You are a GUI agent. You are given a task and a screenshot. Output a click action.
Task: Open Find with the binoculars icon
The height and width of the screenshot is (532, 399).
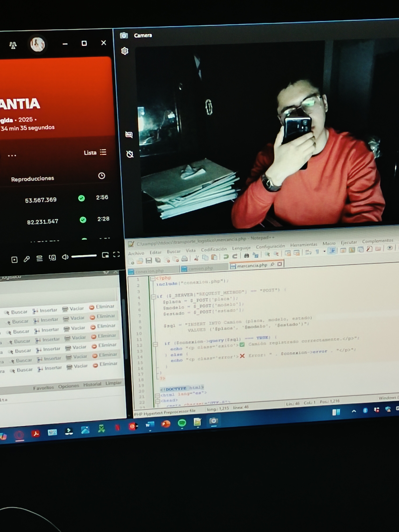[247, 255]
